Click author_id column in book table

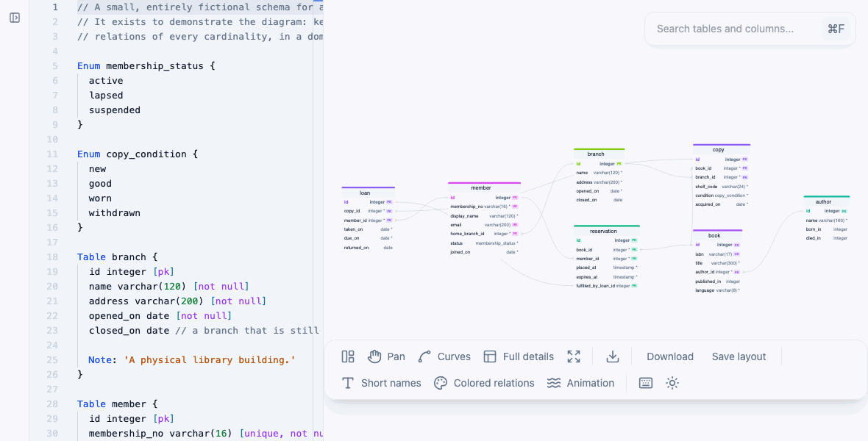[x=717, y=272]
